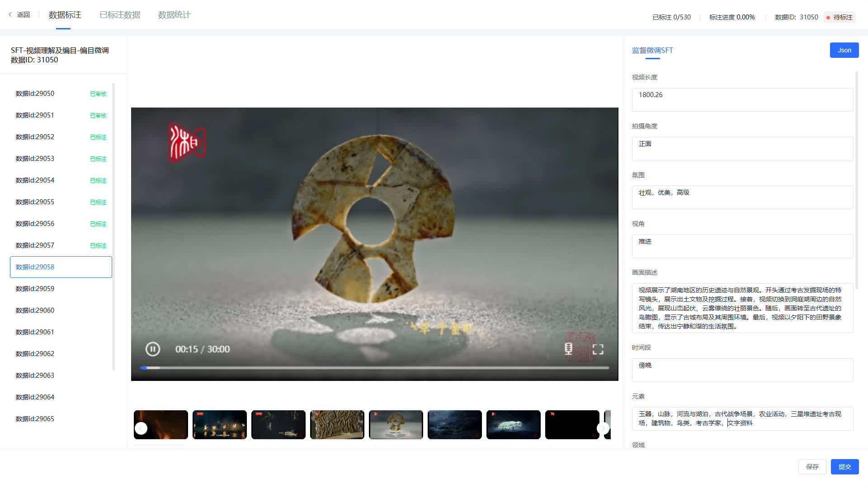Image resolution: width=868 pixels, height=488 pixels.
Task: Select list item 数据id:29059
Action: click(x=61, y=289)
